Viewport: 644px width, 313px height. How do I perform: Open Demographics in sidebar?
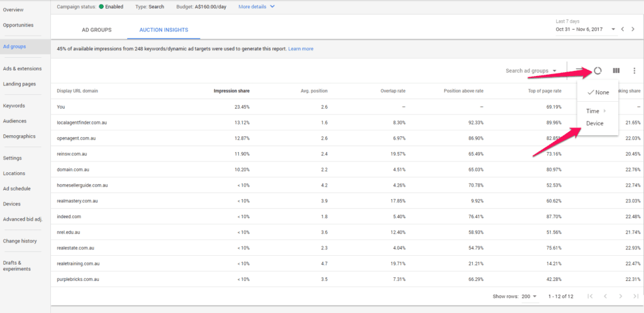pos(19,136)
